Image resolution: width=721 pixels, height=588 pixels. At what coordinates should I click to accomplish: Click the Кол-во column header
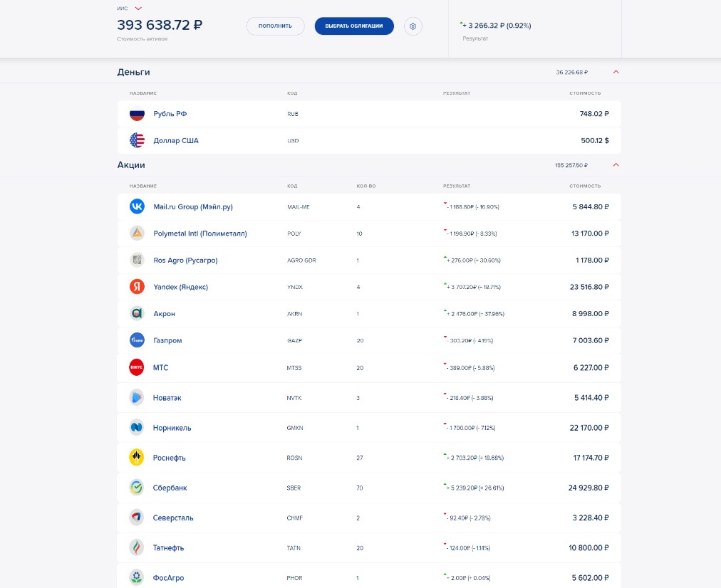pos(366,186)
